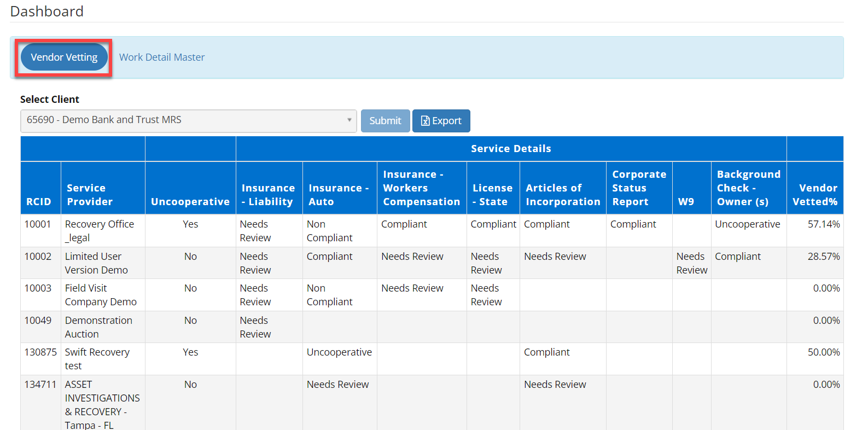Click Insurance - Workers Compensation header
Image resolution: width=868 pixels, height=430 pixels.
tap(422, 188)
